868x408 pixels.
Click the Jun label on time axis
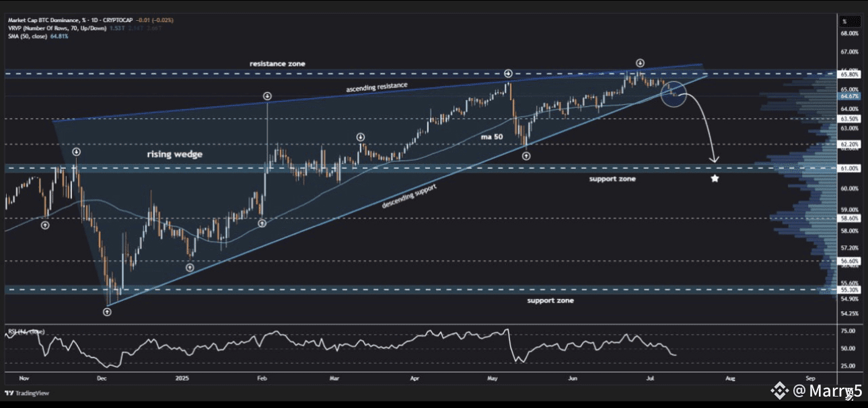[x=573, y=378]
